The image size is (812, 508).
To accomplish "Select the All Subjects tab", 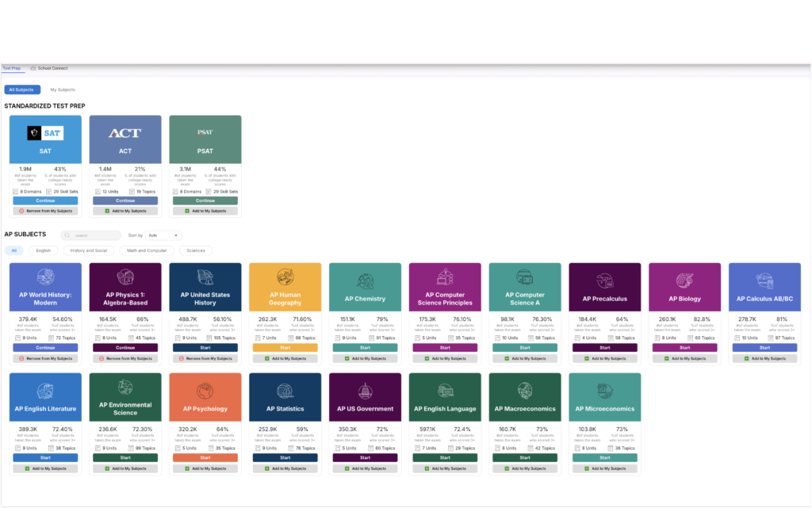I will click(x=22, y=90).
